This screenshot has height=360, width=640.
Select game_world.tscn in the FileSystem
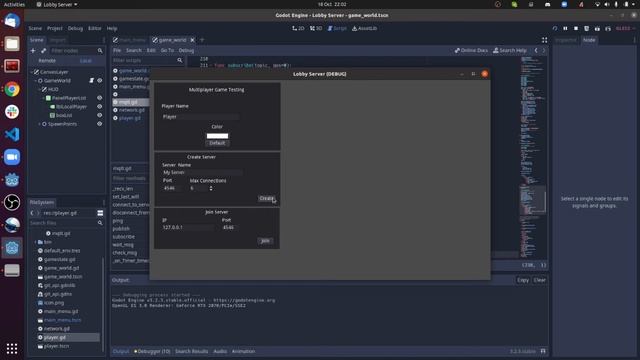coord(62,277)
